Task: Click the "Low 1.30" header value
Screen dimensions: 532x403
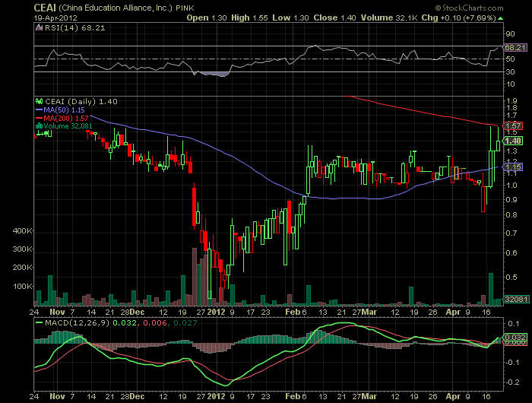Action: [x=290, y=18]
